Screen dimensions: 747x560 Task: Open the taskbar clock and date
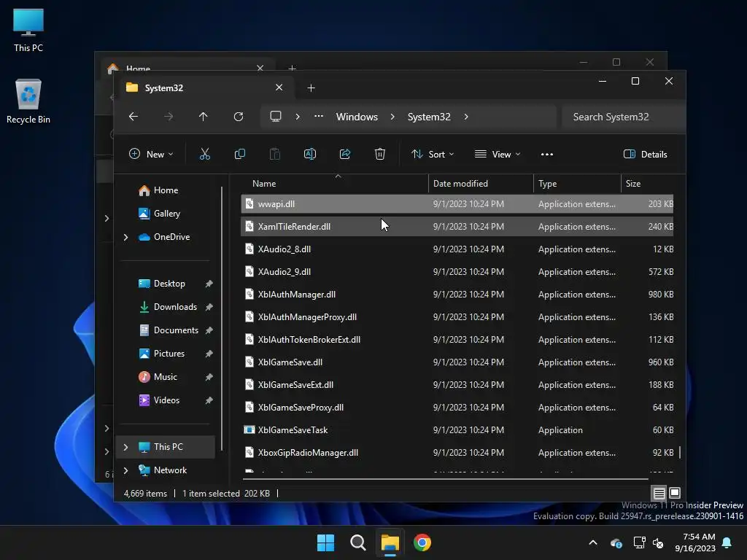tap(695, 542)
